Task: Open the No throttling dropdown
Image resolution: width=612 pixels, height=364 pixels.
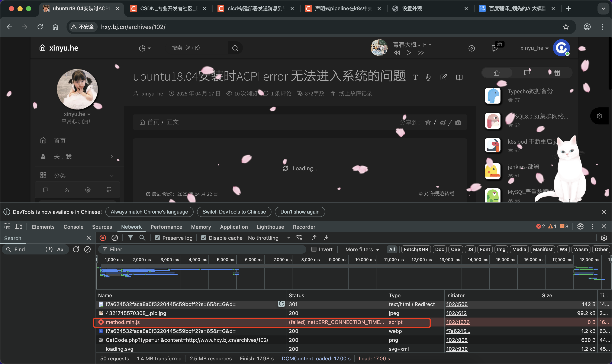Action: click(x=269, y=238)
